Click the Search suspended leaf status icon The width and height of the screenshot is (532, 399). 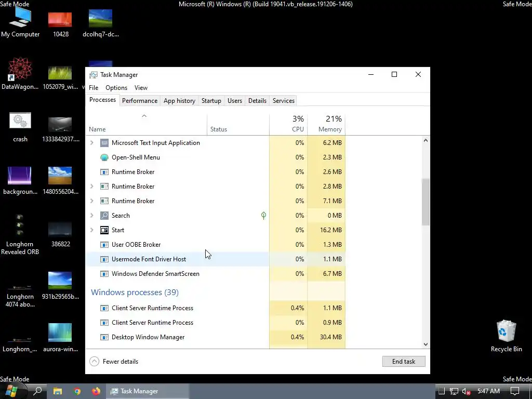(263, 216)
